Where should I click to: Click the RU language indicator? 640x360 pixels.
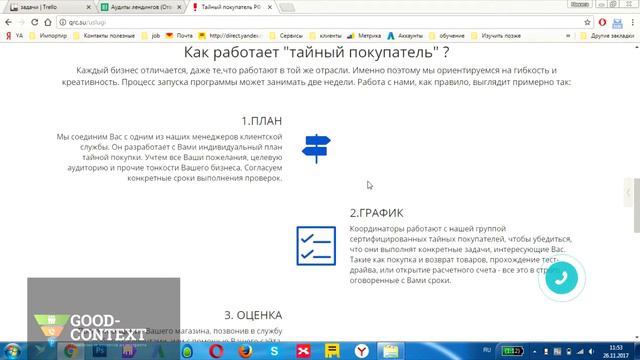(x=487, y=350)
